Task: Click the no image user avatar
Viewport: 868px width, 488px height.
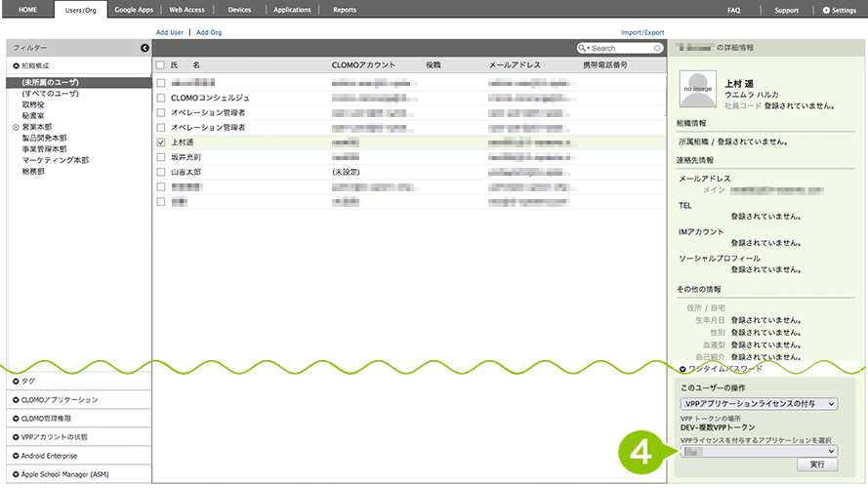Action: (x=698, y=89)
